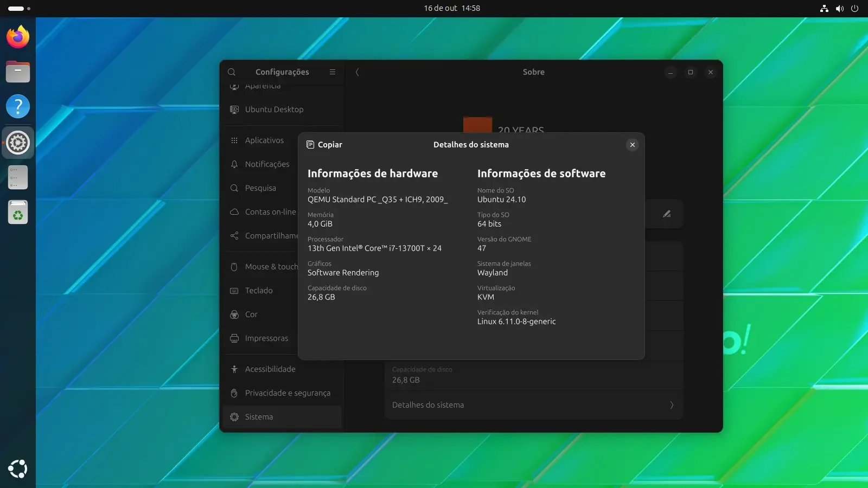The image size is (868, 488).
Task: Open Files from the dock
Action: point(18,72)
